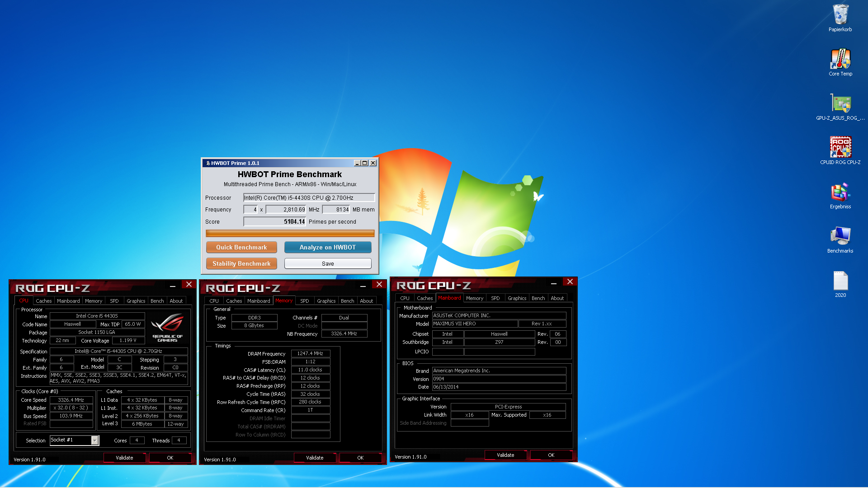Viewport: 868px width, 488px height.
Task: Switch to Caches tab in left CPU-Z window
Action: click(43, 301)
